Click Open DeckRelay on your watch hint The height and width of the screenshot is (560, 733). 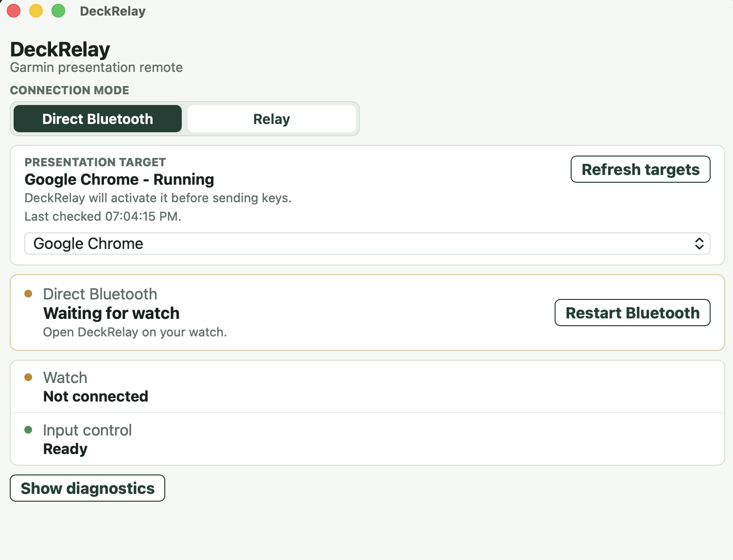pos(135,332)
